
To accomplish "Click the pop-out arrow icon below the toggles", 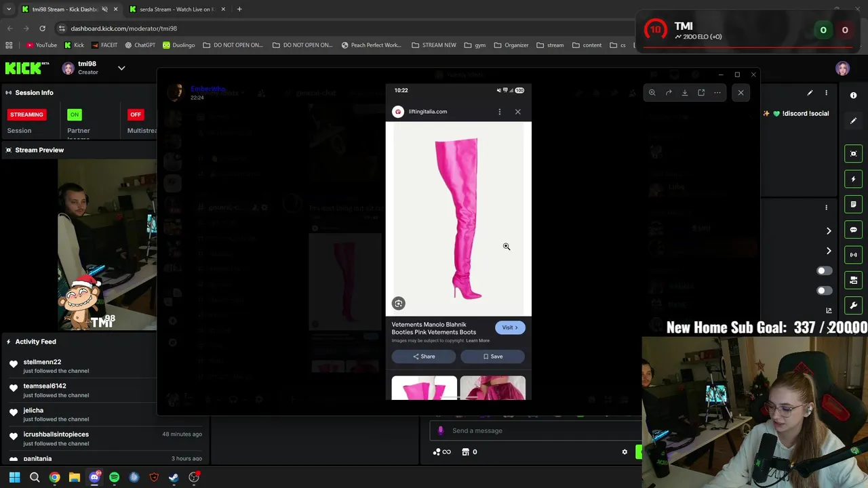I will point(829,310).
